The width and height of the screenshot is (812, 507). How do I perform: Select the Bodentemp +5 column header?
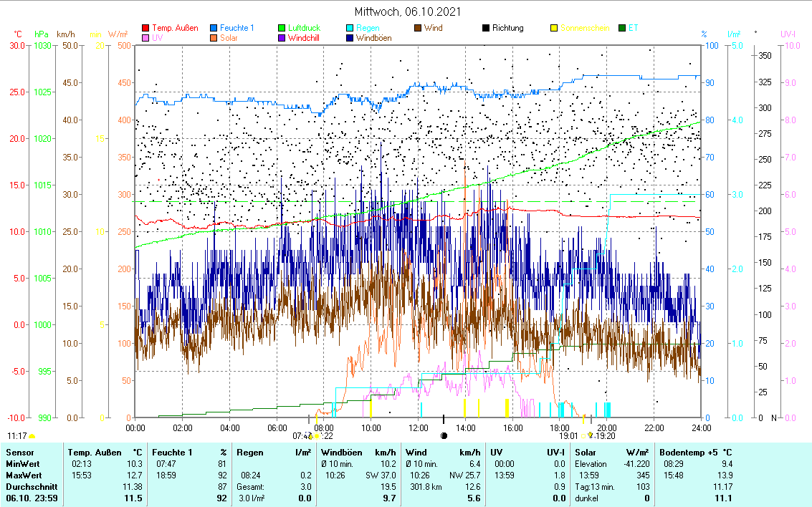coord(696,453)
